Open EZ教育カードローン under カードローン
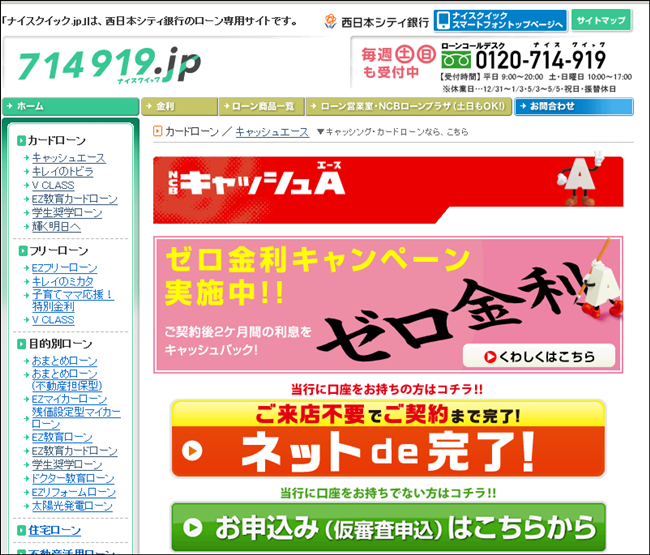Image resolution: width=650 pixels, height=555 pixels. tap(75, 199)
